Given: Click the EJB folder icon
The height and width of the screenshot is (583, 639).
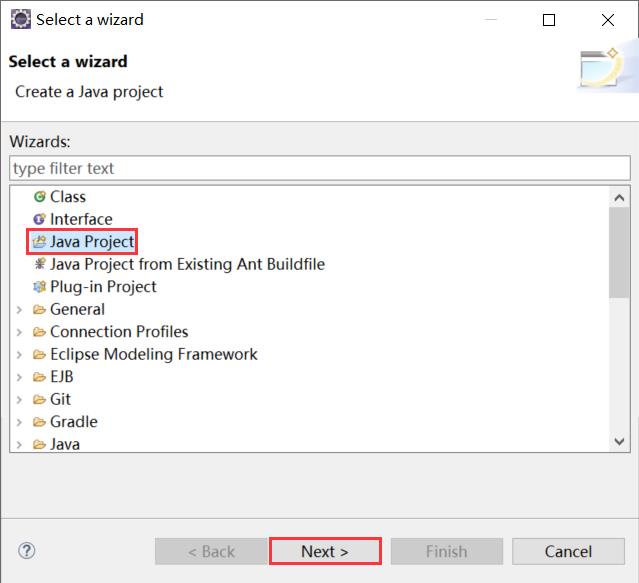Looking at the screenshot, I should pos(40,377).
